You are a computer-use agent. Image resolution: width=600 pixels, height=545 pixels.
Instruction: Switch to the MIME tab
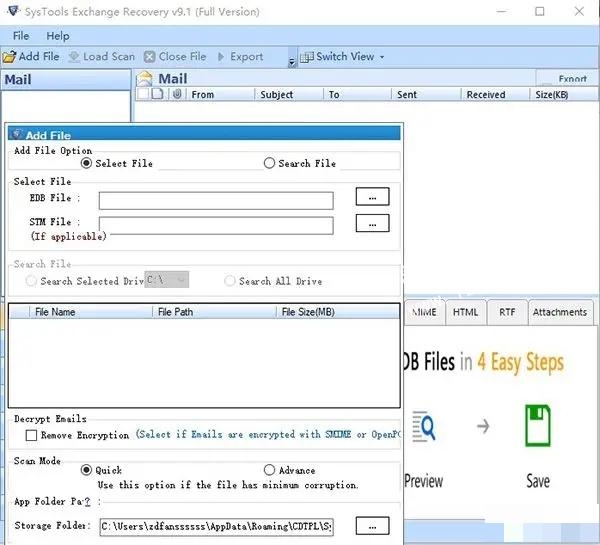424,312
